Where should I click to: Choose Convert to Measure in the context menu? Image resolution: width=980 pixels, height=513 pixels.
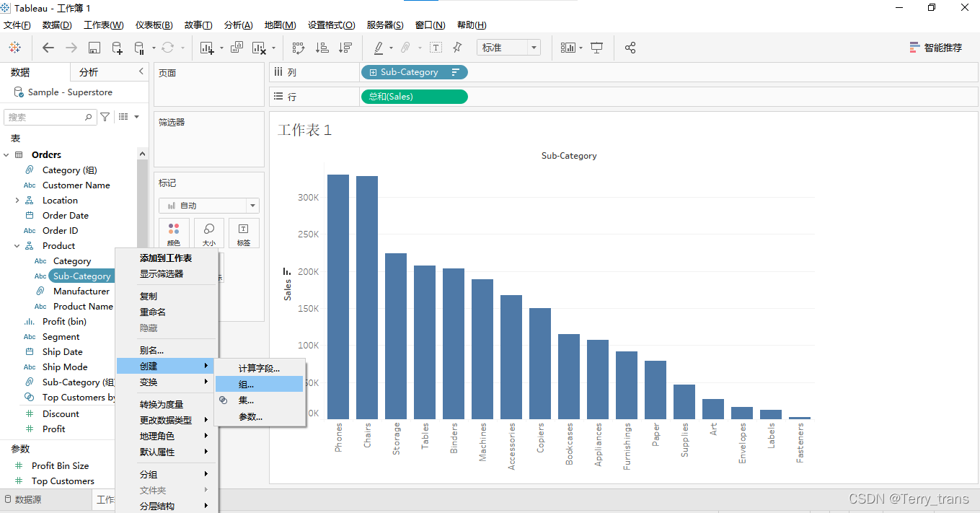pyautogui.click(x=167, y=405)
